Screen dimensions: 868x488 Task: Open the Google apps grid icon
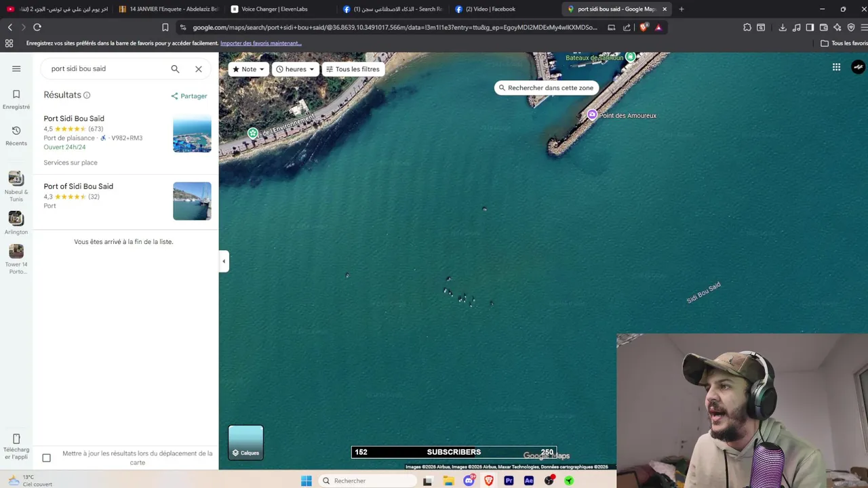(836, 67)
